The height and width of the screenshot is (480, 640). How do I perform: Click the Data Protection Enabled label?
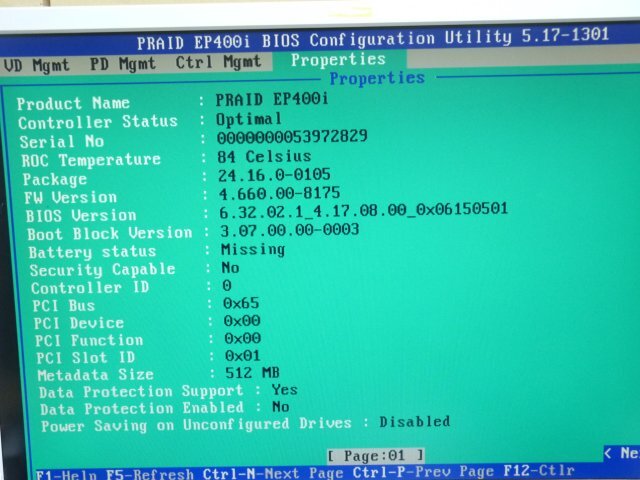[142, 408]
